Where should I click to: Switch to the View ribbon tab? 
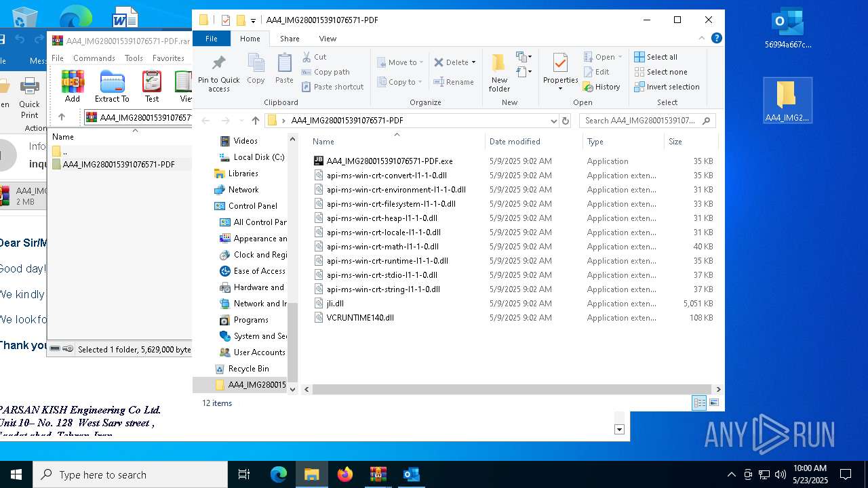tap(328, 39)
